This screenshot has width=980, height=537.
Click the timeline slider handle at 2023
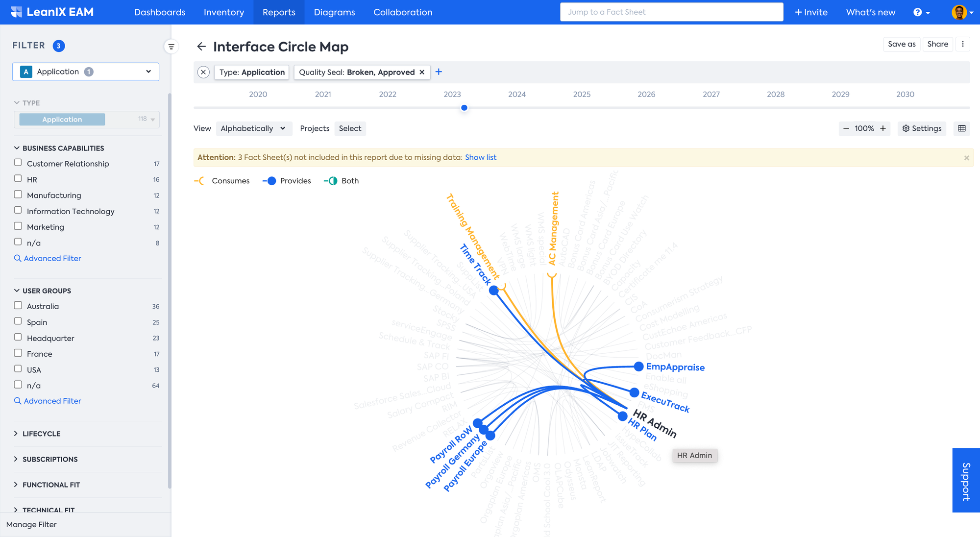pos(464,108)
